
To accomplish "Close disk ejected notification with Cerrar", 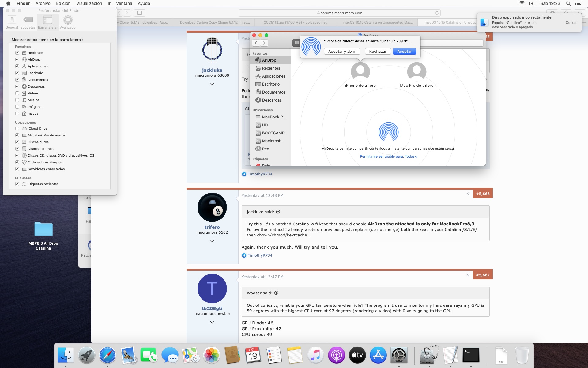I will click(x=571, y=22).
